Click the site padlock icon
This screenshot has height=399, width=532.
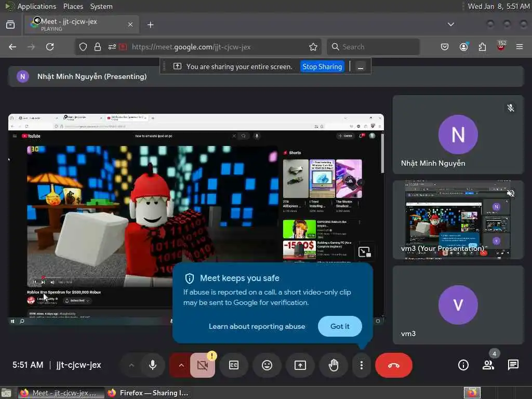click(x=98, y=47)
